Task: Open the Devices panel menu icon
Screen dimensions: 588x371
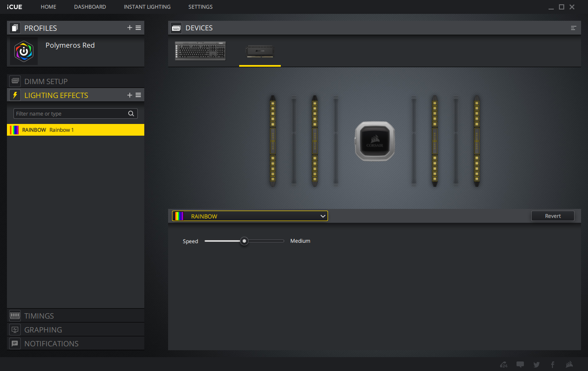Action: pos(574,28)
